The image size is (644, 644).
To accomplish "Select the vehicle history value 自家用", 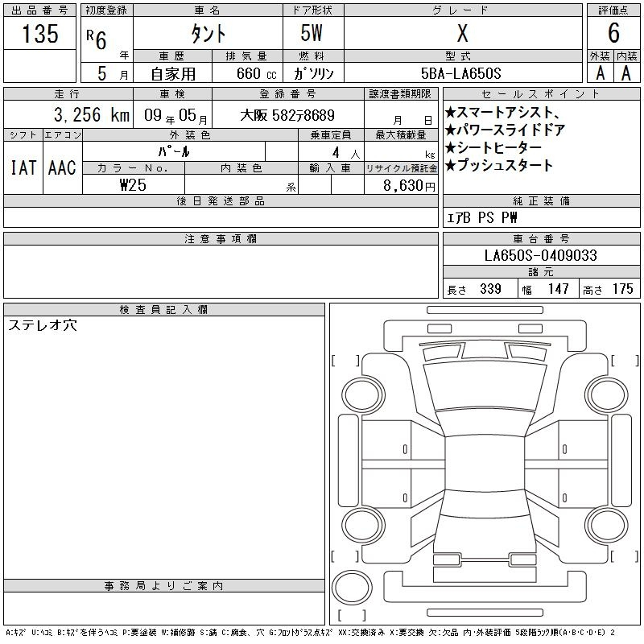I will [173, 74].
